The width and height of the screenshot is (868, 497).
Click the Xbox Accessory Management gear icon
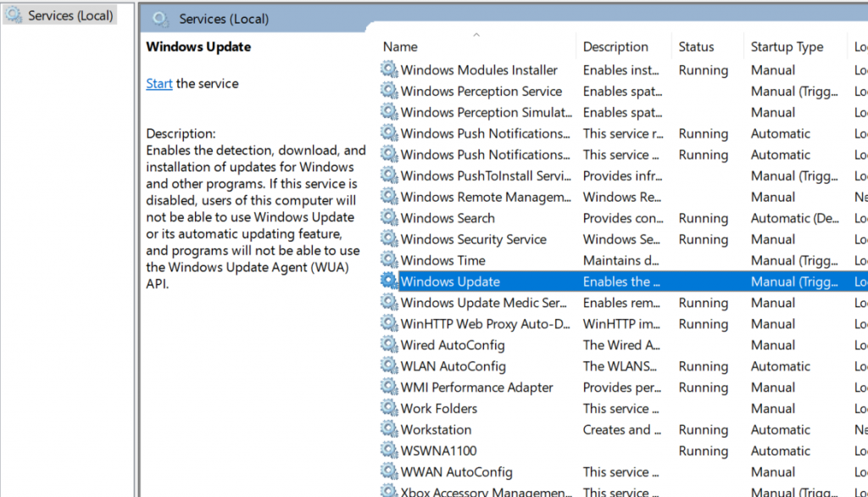[389, 491]
